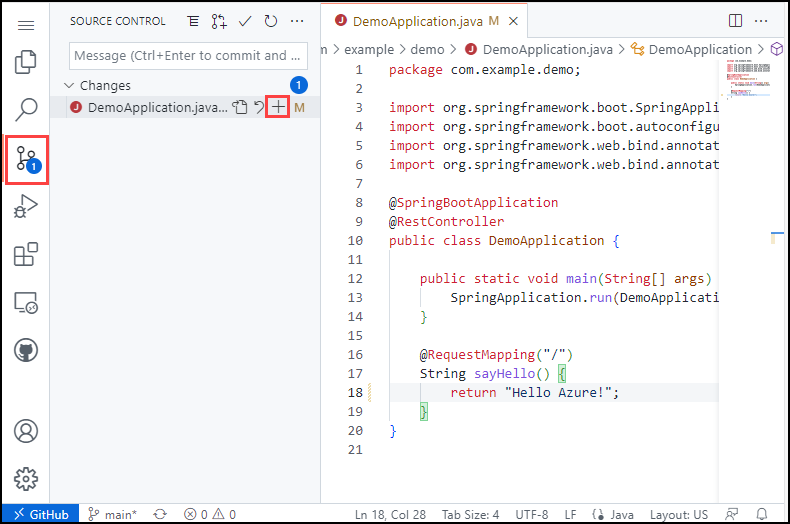Click line number 10 in gutter

355,241
